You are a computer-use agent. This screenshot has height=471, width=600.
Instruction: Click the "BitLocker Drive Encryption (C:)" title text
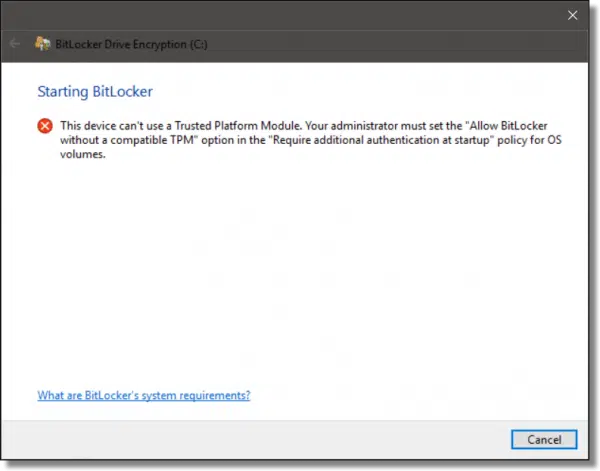(131, 44)
